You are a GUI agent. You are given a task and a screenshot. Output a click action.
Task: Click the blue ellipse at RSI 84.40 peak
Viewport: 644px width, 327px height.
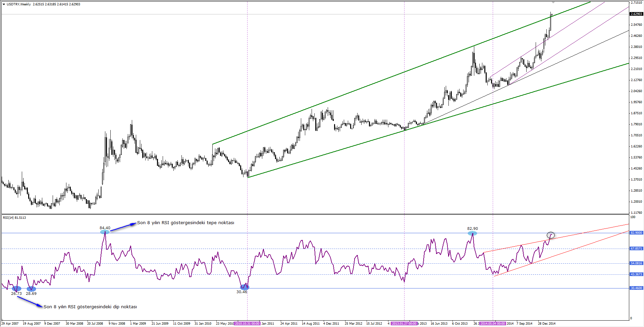pos(105,232)
